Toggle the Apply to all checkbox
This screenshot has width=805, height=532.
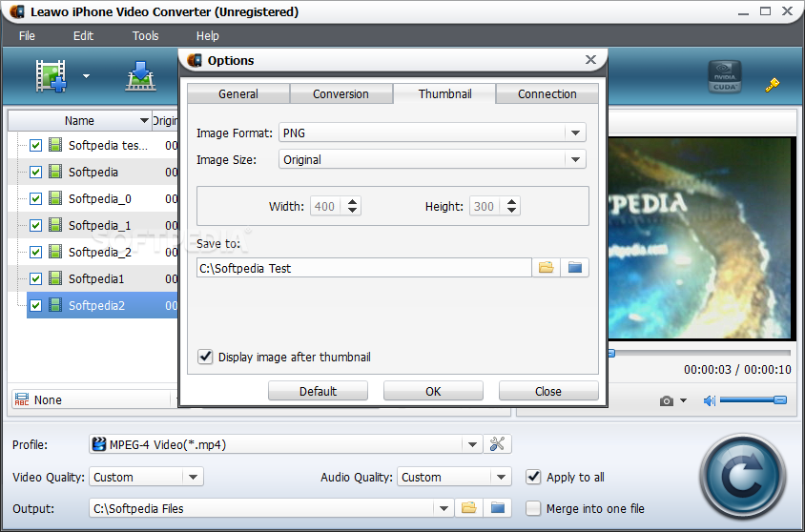[x=533, y=477]
